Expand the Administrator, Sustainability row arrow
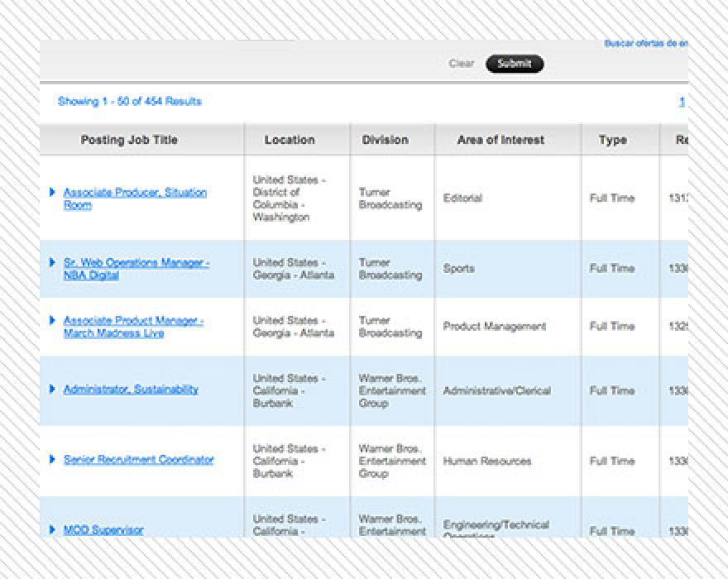 [52, 389]
